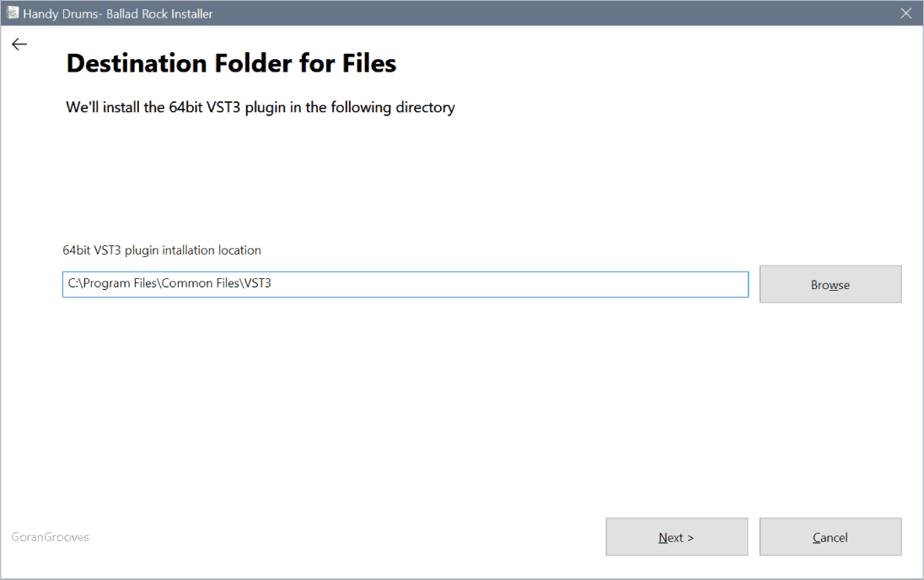The height and width of the screenshot is (580, 924).
Task: Click the 'Destination Folder for Files' heading
Action: [231, 63]
